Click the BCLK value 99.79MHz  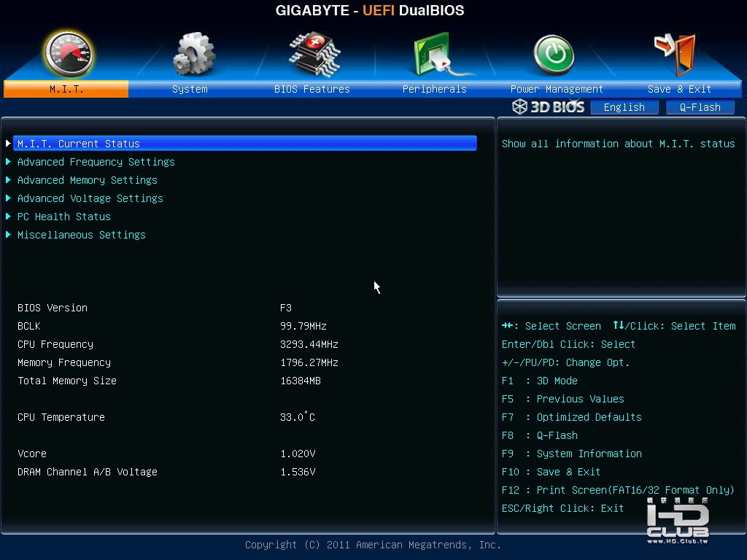(x=303, y=326)
